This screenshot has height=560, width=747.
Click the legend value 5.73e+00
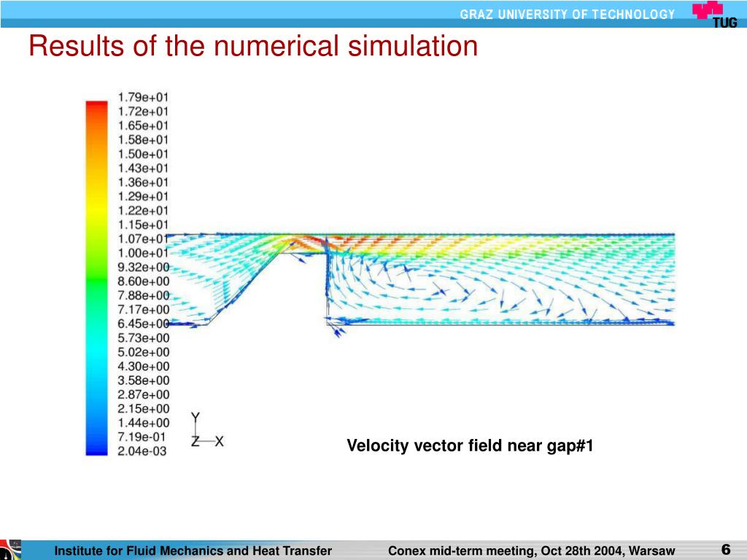pyautogui.click(x=144, y=338)
